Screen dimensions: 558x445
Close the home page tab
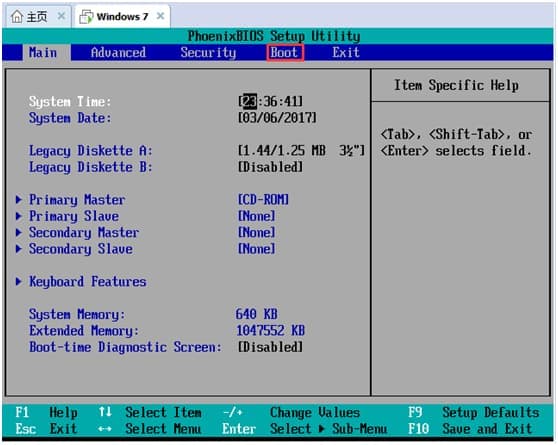point(61,16)
